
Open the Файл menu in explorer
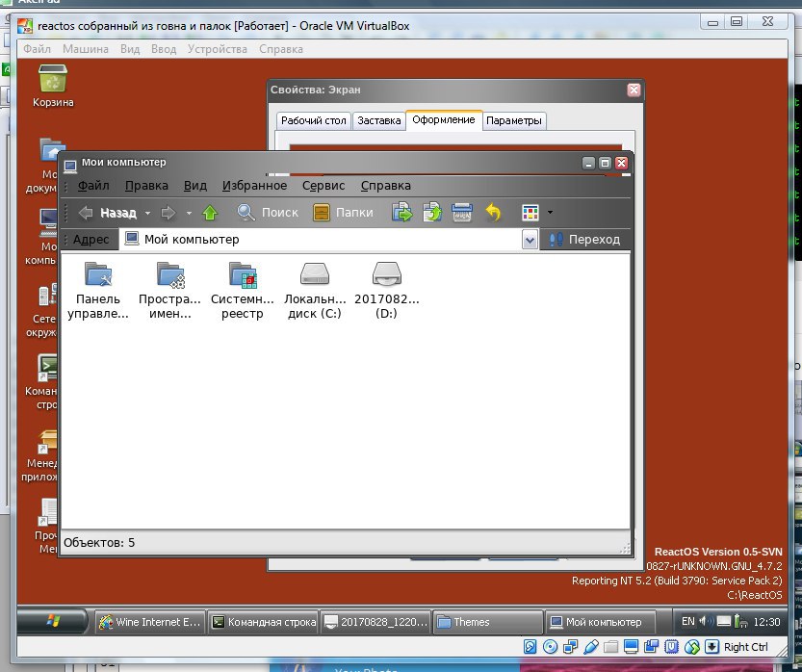pos(93,186)
